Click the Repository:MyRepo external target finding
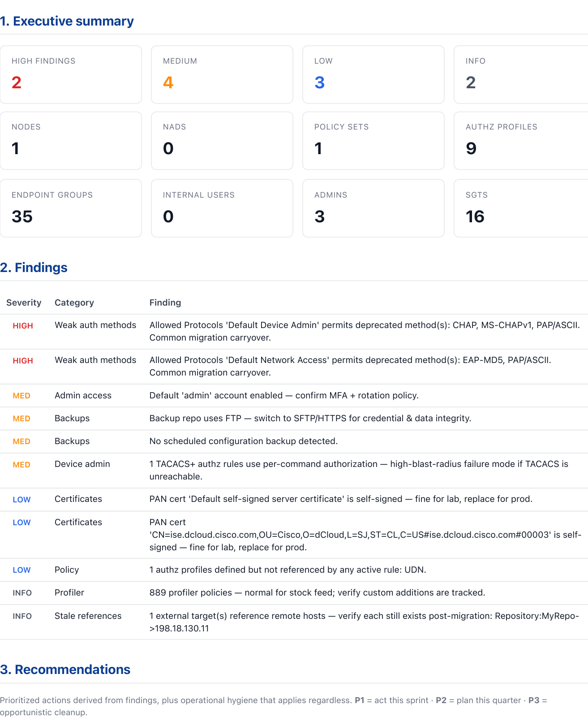The width and height of the screenshot is (588, 717). pyautogui.click(x=365, y=622)
